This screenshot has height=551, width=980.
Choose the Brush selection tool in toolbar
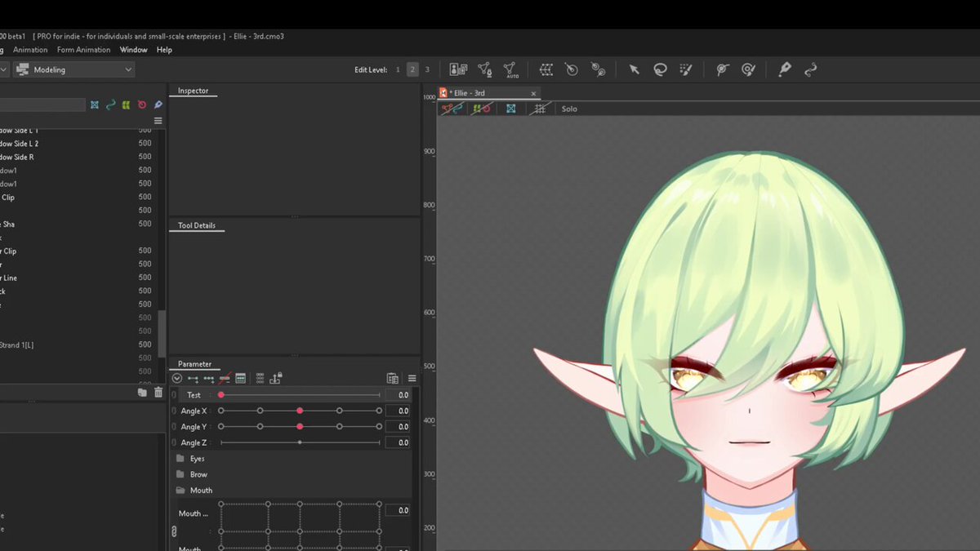[x=687, y=69]
